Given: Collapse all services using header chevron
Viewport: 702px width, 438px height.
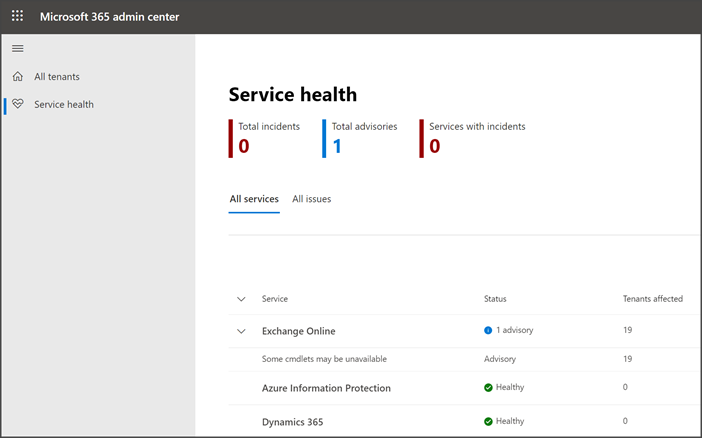Looking at the screenshot, I should tap(241, 299).
